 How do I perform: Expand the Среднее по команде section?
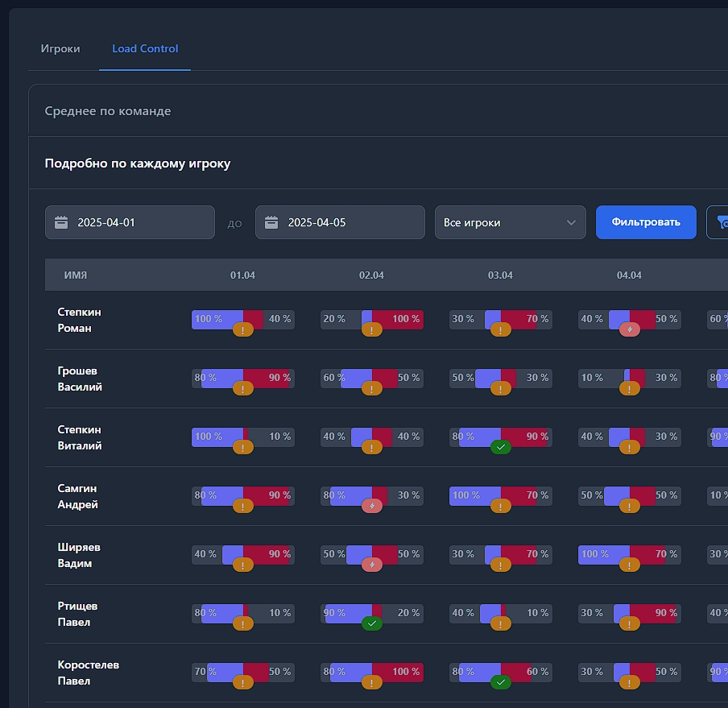click(108, 111)
